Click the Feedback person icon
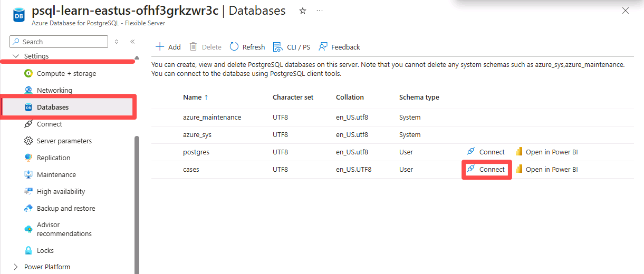 point(323,47)
